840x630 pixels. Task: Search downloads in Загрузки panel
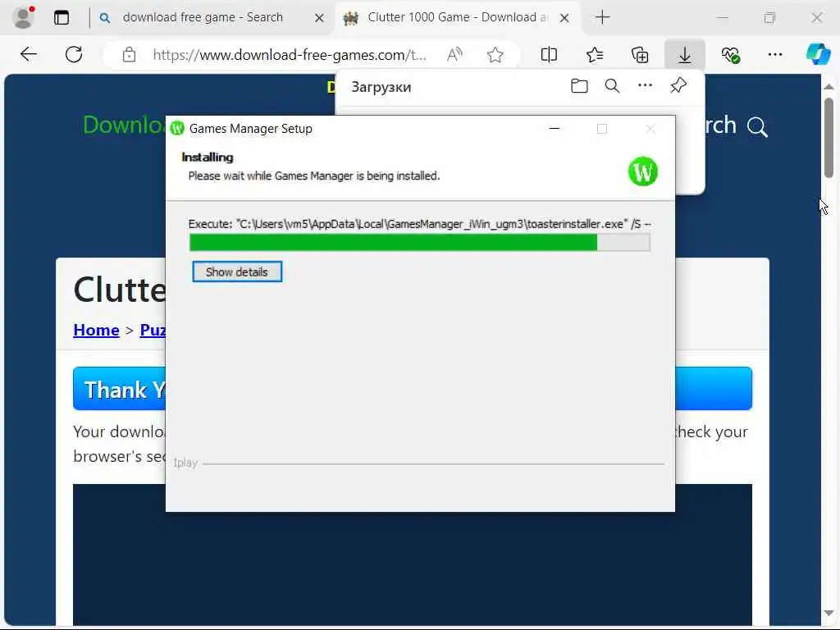[x=612, y=85]
